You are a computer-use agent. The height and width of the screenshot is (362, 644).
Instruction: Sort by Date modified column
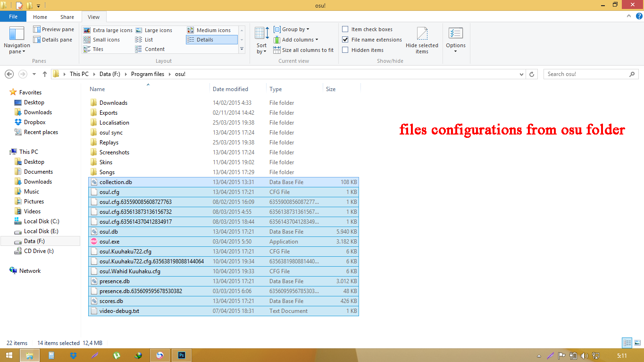(238, 89)
